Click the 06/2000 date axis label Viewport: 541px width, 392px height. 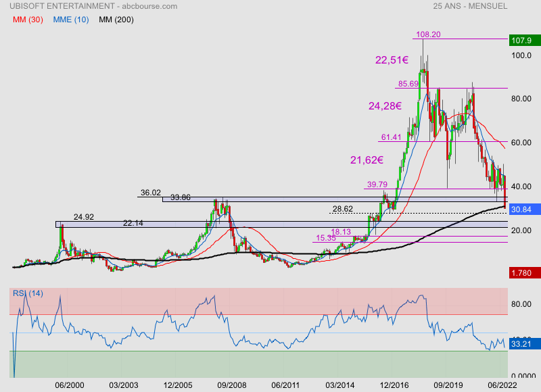point(70,385)
